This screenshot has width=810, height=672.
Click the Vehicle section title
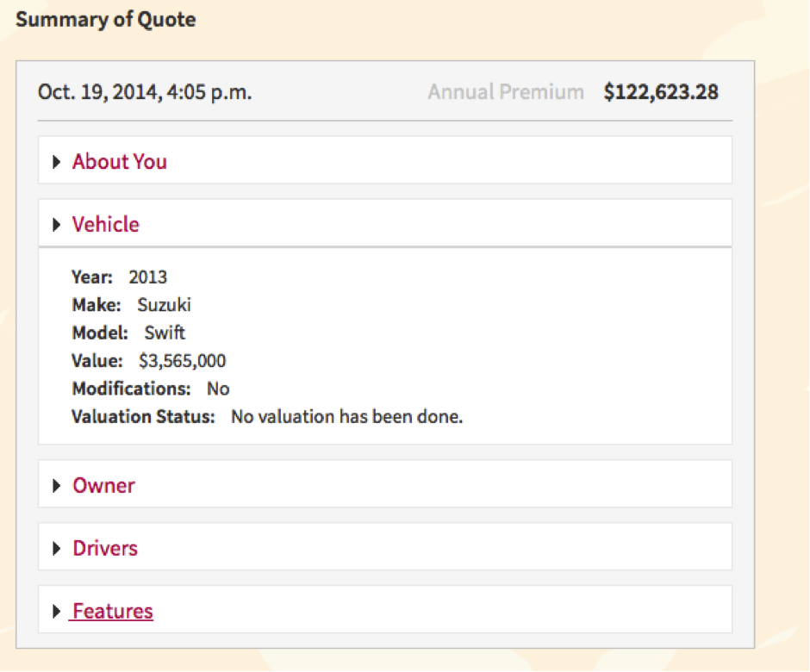point(106,225)
